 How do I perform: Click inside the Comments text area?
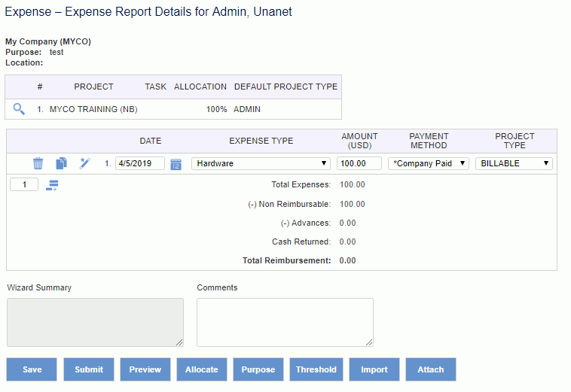click(285, 322)
